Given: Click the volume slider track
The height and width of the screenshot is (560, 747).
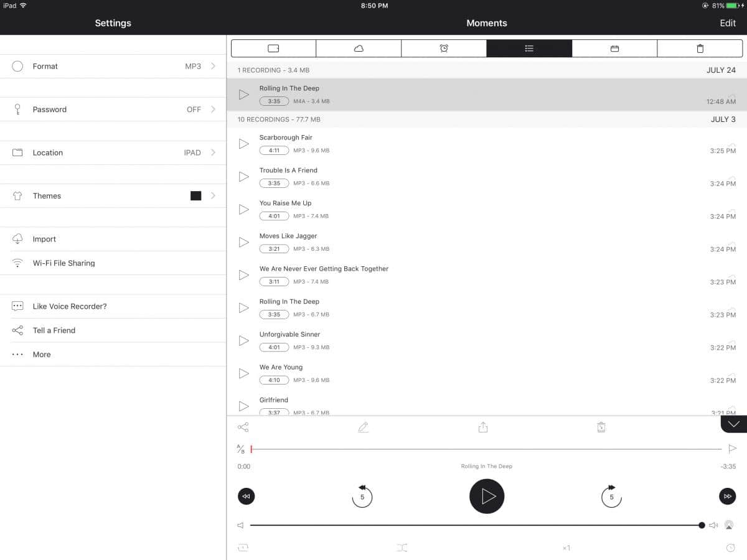Looking at the screenshot, I should tap(473, 525).
